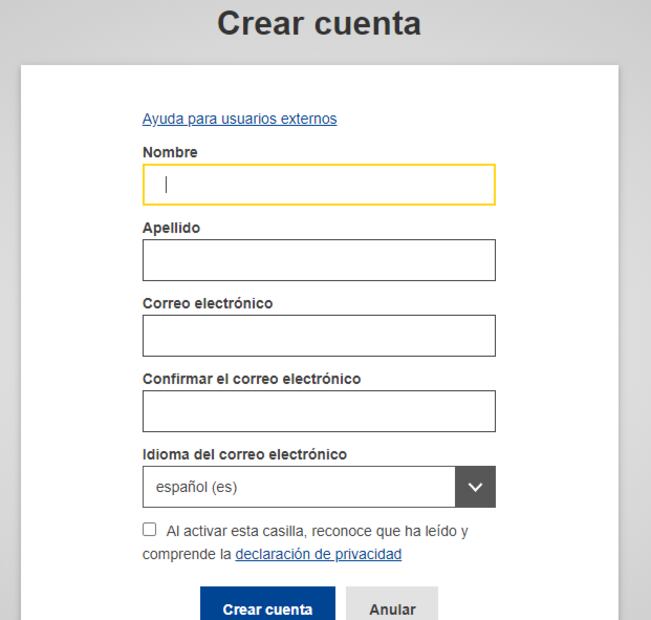Screen dimensions: 651x620
Task: Click the Apellido field label
Action: (172, 228)
